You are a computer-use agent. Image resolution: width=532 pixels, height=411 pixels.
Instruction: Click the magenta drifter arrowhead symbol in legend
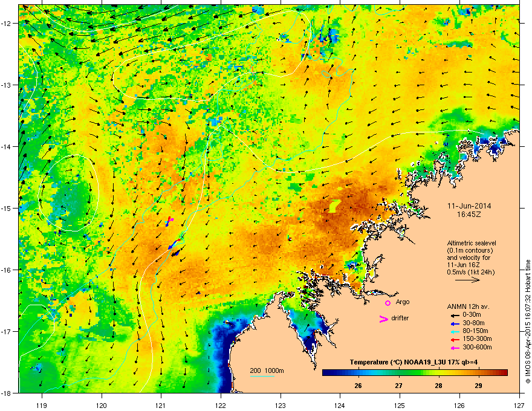(384, 319)
